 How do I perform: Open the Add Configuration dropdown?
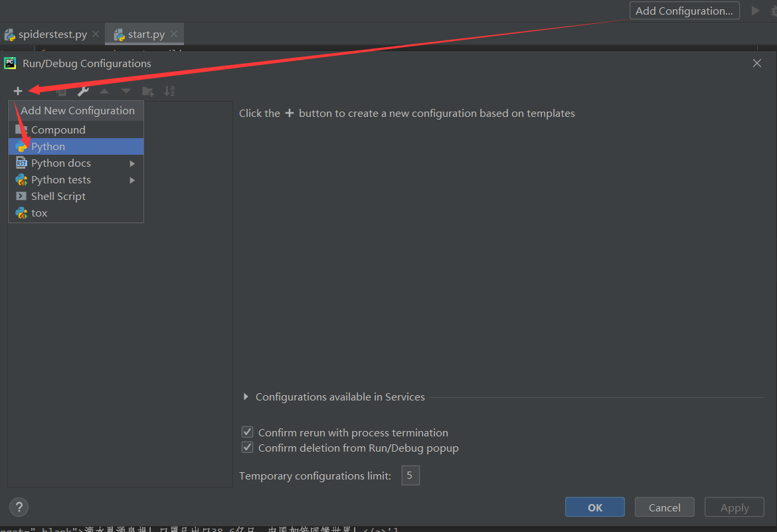(x=684, y=10)
